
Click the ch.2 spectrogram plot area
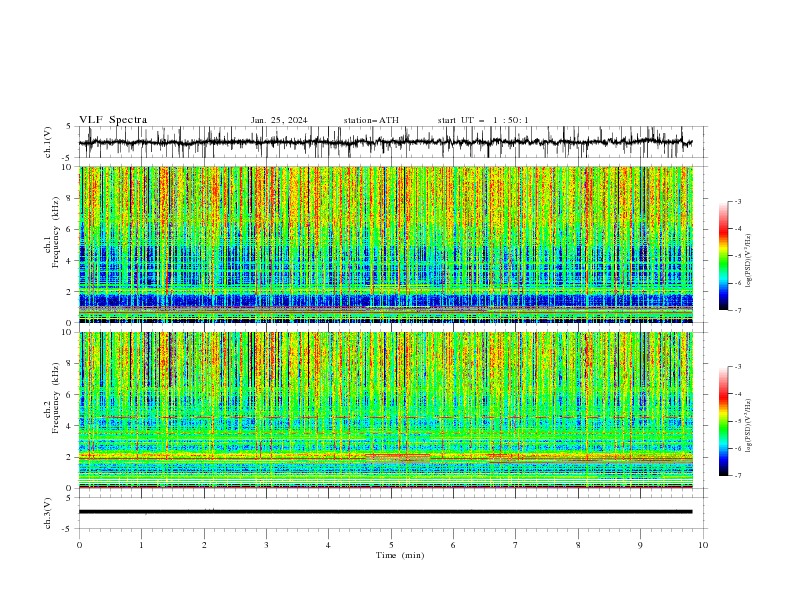pyautogui.click(x=386, y=410)
